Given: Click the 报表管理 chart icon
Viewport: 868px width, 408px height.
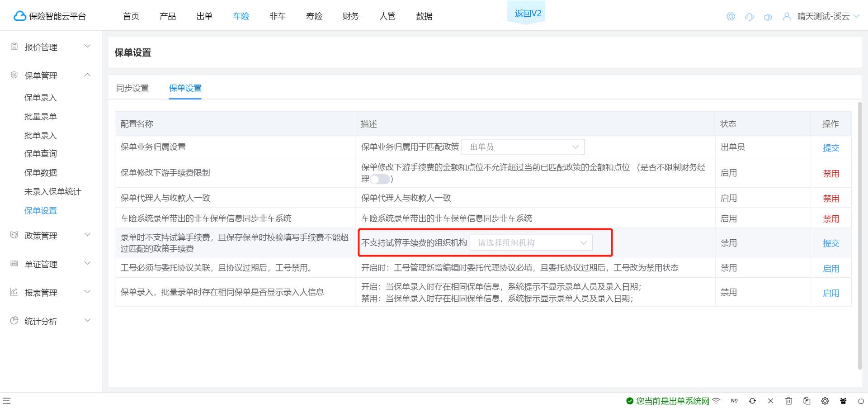Looking at the screenshot, I should point(14,292).
